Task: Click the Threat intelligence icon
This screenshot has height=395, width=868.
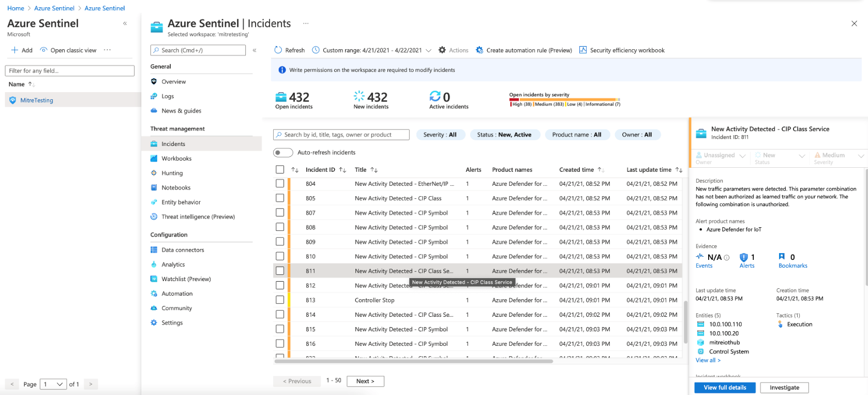Action: 154,216
